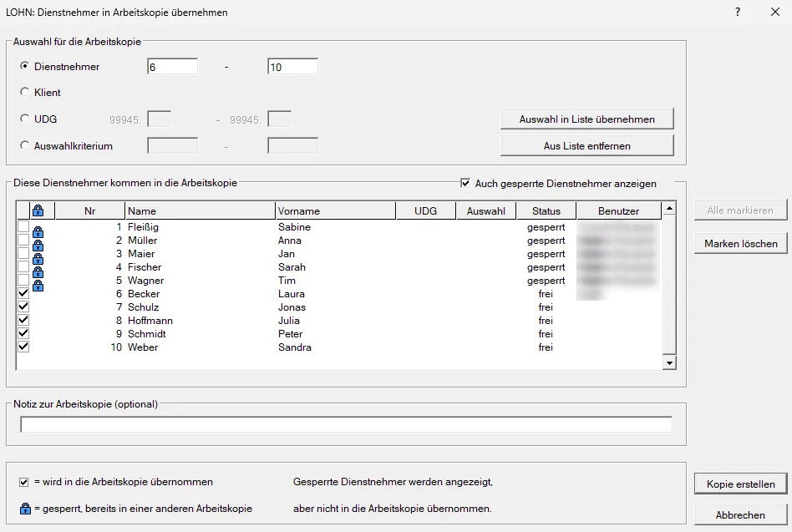Image resolution: width=792 pixels, height=532 pixels.
Task: Click the UDG column header
Action: pyautogui.click(x=426, y=211)
